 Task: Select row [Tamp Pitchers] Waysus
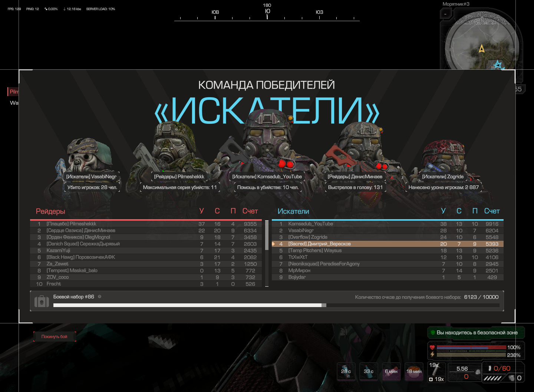(388, 251)
